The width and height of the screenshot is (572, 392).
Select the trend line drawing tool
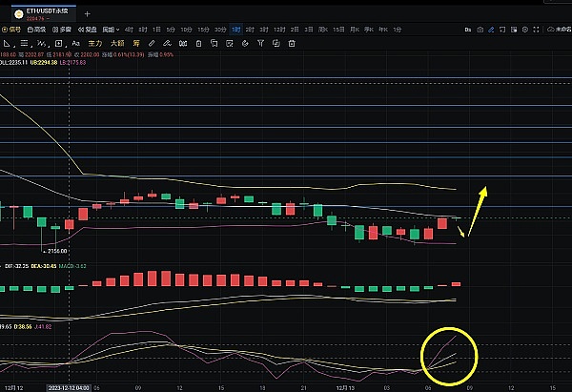pyautogui.click(x=8, y=42)
